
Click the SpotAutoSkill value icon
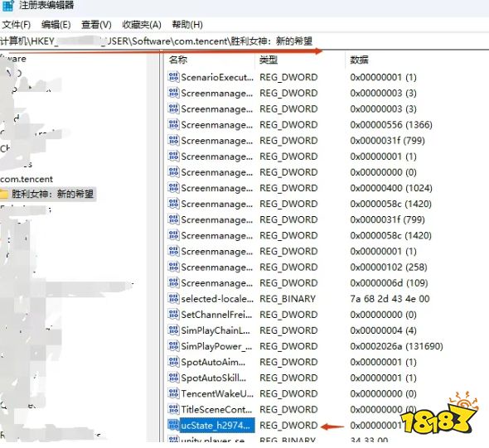[173, 378]
